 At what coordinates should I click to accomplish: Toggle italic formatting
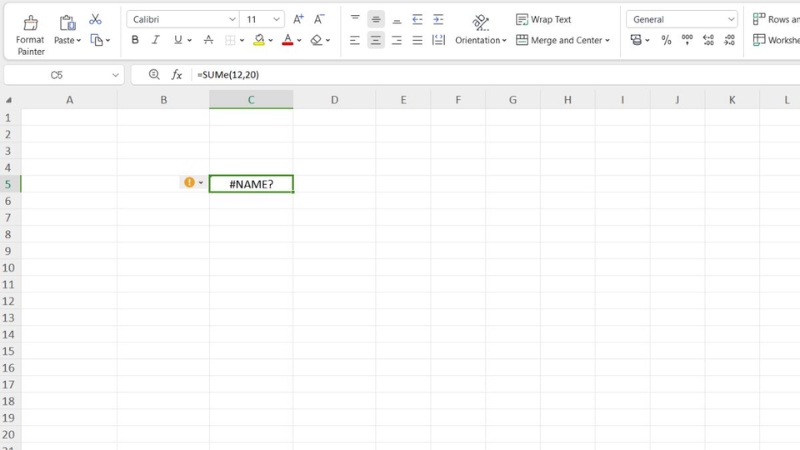point(156,40)
